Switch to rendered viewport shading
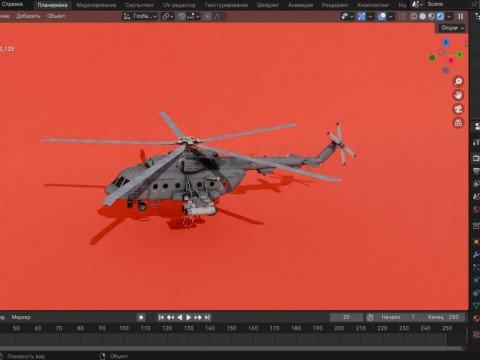The image size is (480, 360). 440,16
